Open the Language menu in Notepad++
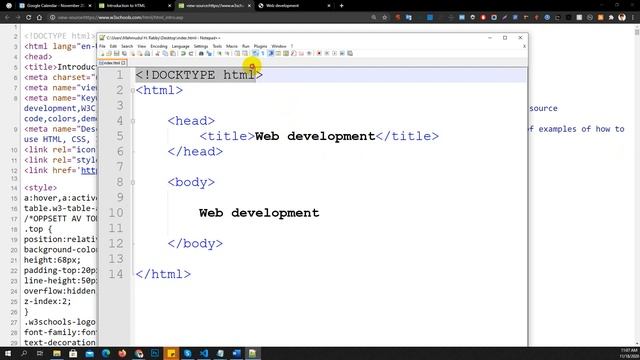 [180, 46]
